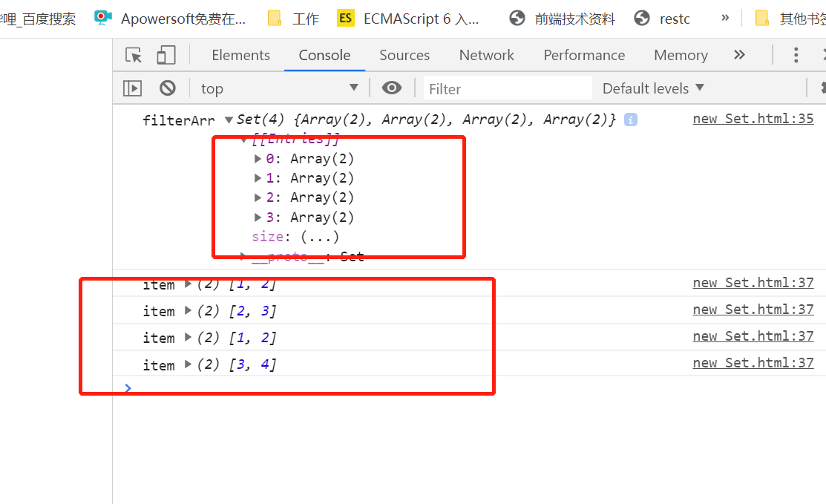Viewport: 826px width, 504px height.
Task: Show more DevTools tabs chevron
Action: (x=740, y=55)
